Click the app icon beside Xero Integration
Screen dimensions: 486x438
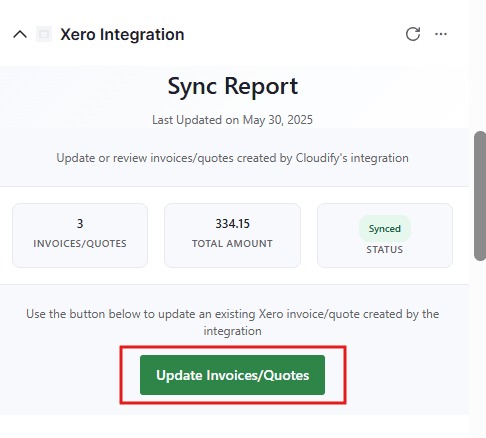click(x=44, y=34)
